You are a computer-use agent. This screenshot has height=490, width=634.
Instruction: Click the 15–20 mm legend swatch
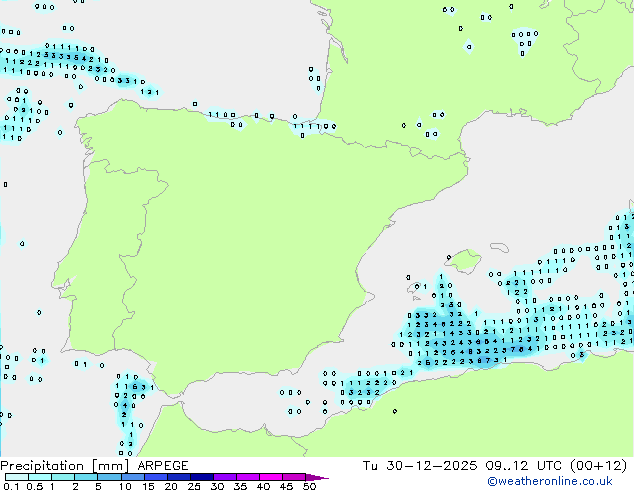tap(155, 477)
